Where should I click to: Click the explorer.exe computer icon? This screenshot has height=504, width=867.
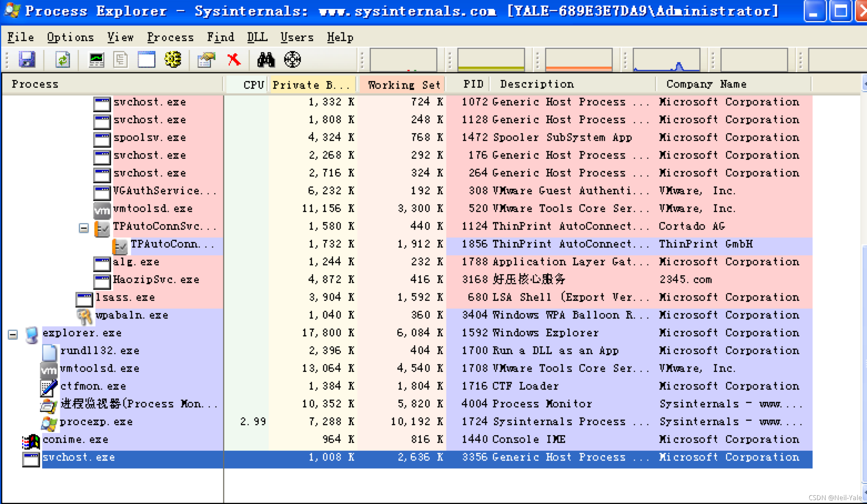pyautogui.click(x=32, y=335)
